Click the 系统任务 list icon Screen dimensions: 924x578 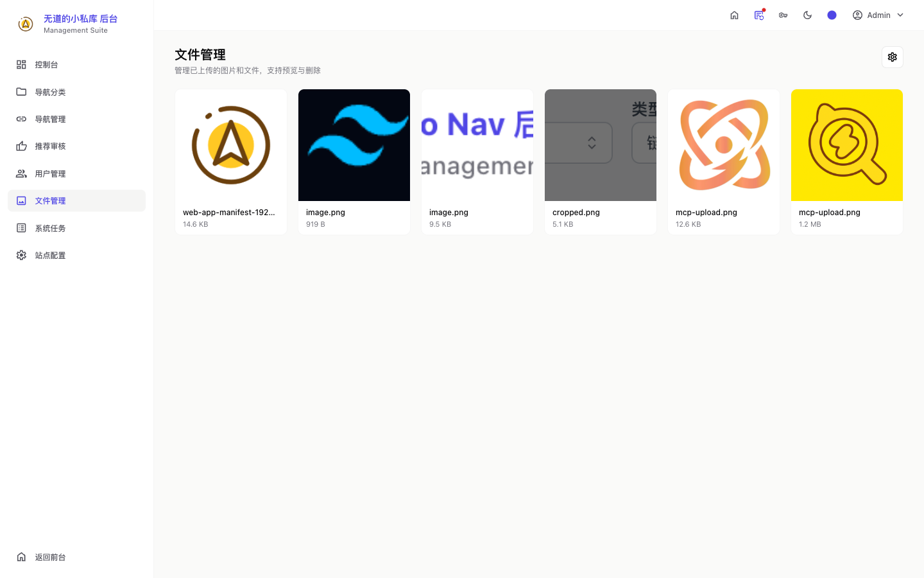21,228
